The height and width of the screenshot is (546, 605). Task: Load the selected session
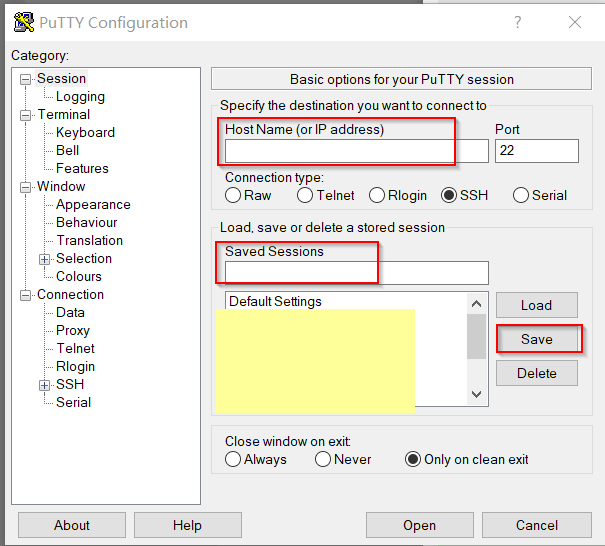point(537,305)
